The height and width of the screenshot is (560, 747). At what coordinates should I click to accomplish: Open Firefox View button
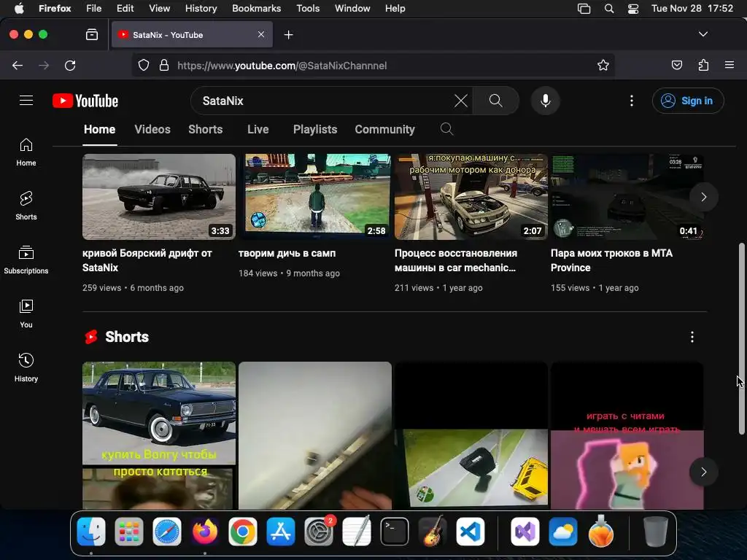(92, 35)
